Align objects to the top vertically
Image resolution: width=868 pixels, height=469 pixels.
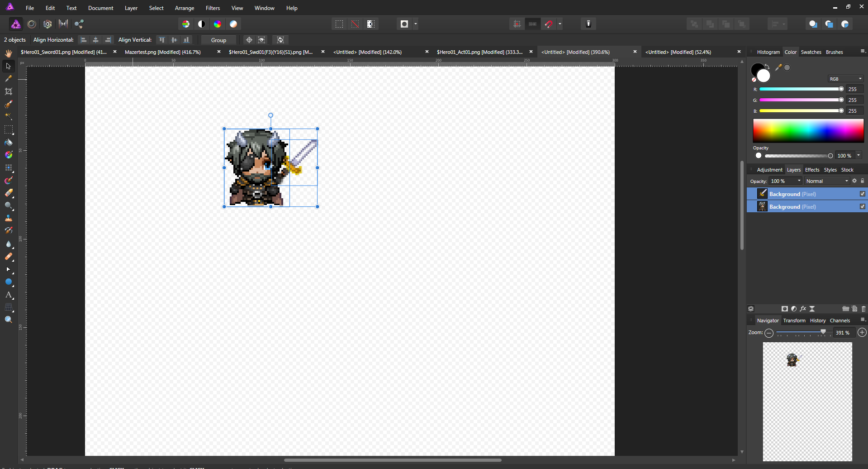(x=162, y=40)
